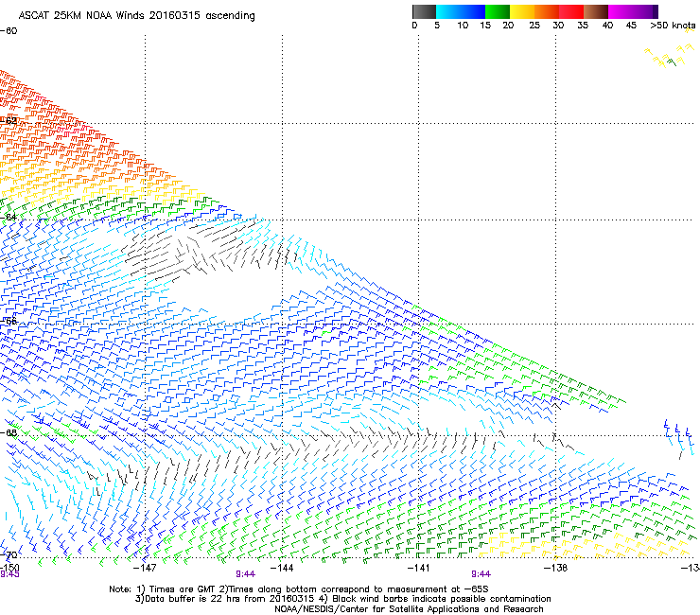This screenshot has height=615, width=700.
Task: Click the note 'Times are GMT' line
Action: 299,589
